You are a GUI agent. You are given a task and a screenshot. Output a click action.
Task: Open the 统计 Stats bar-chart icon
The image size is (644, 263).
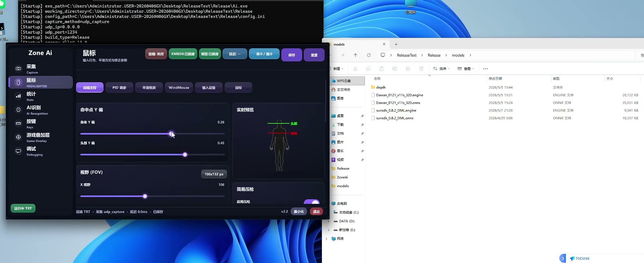pyautogui.click(x=18, y=96)
